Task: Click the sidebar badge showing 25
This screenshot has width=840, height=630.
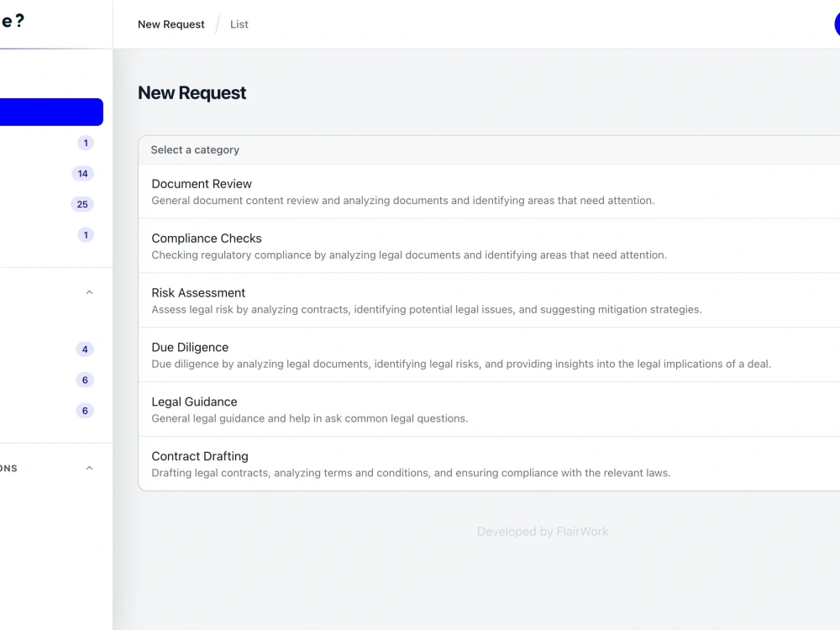Action: [82, 204]
